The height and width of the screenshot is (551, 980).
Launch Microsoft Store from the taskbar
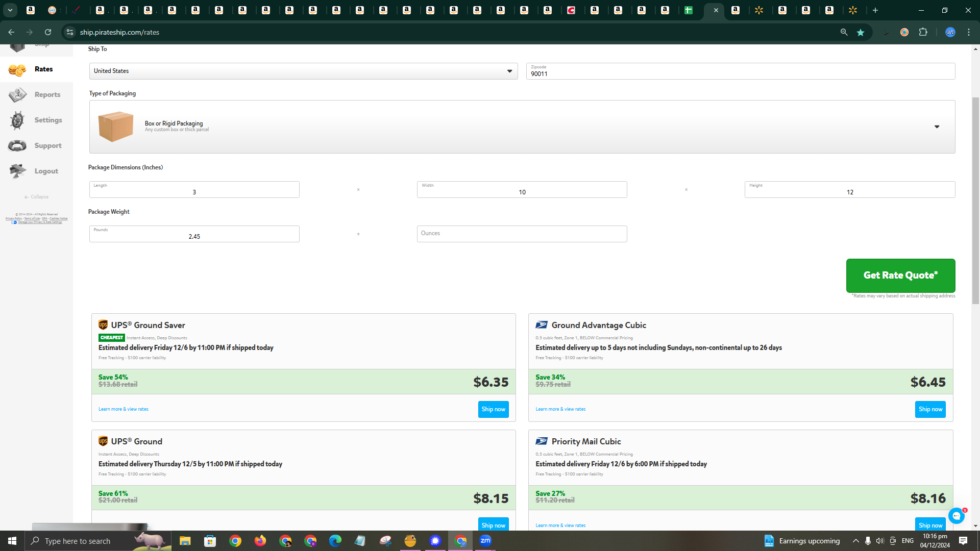210,541
